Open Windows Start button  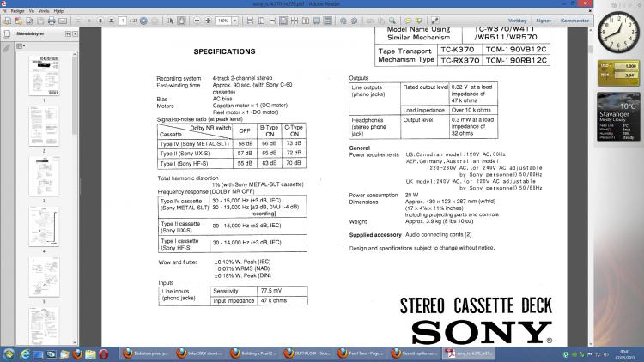[9, 353]
